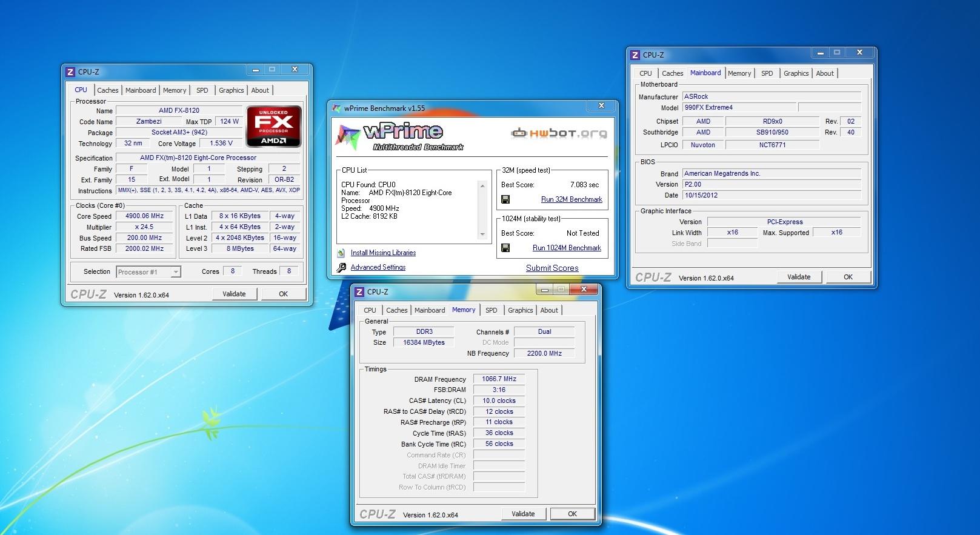
Task: Click the 1024M benchmark save disk icon
Action: [505, 248]
